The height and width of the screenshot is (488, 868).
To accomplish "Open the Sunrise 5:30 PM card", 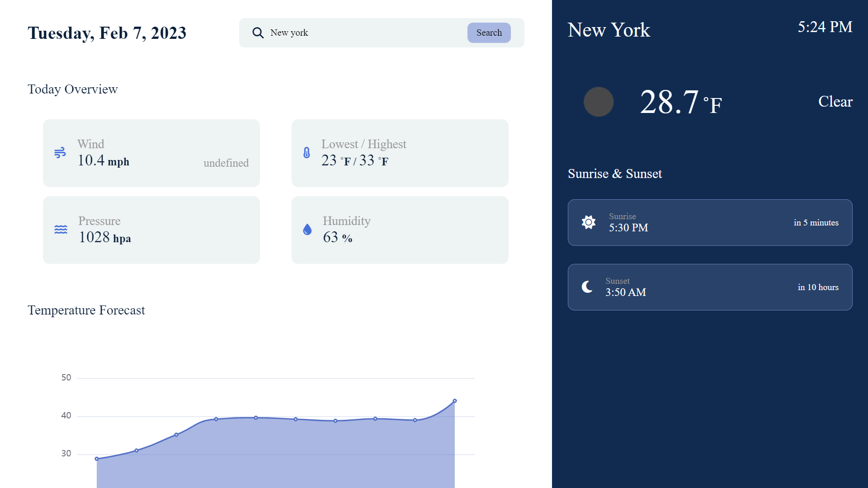I will 710,222.
